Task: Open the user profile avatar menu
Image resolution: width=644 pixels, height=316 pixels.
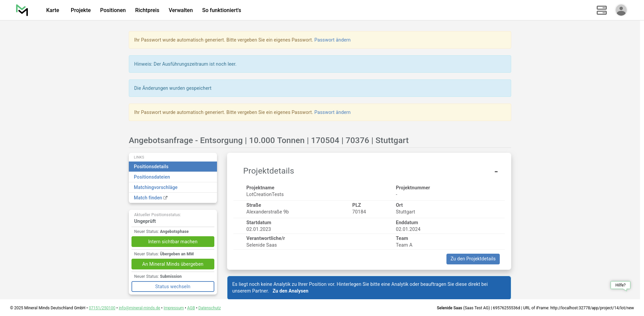Action: coord(621,10)
